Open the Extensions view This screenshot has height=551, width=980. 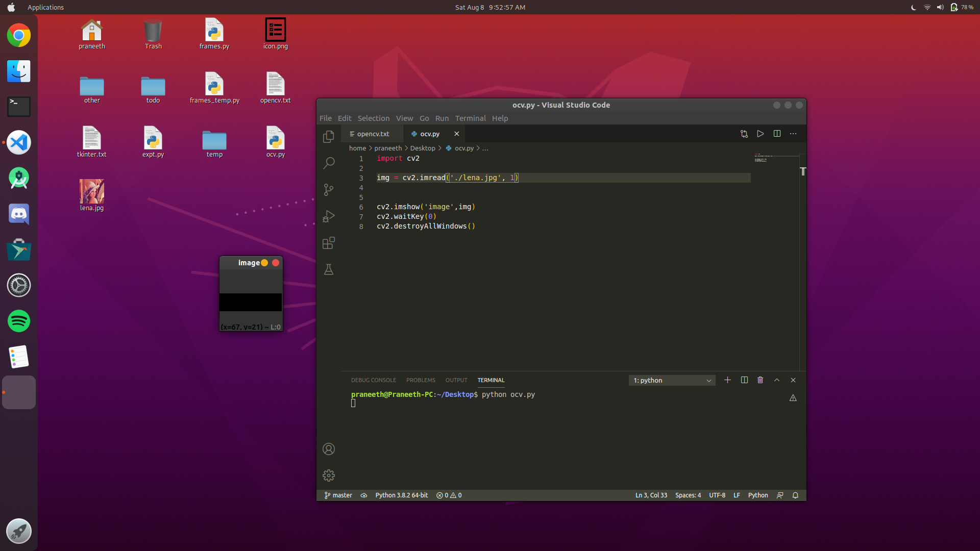click(329, 243)
